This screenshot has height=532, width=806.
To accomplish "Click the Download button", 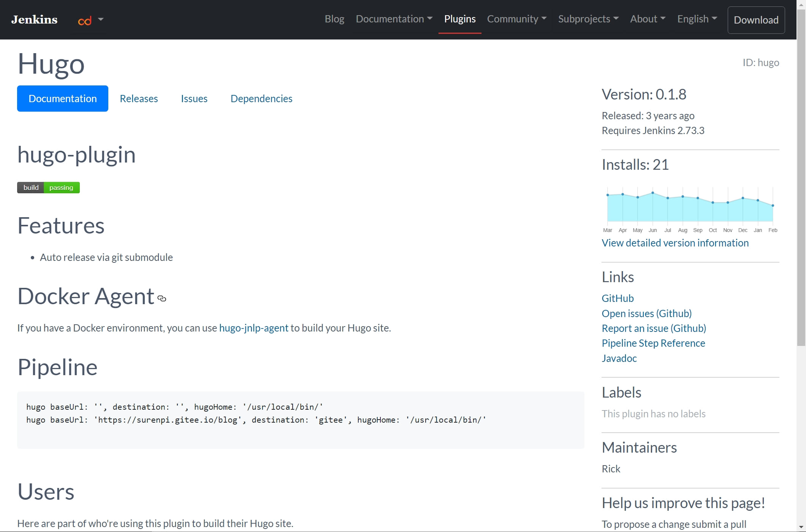I will pos(756,20).
